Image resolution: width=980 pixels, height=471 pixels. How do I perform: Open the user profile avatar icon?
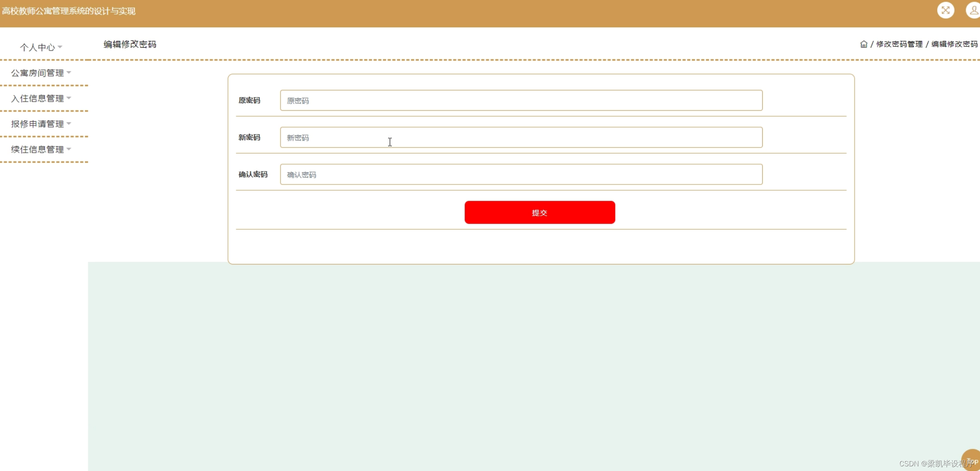coord(973,11)
